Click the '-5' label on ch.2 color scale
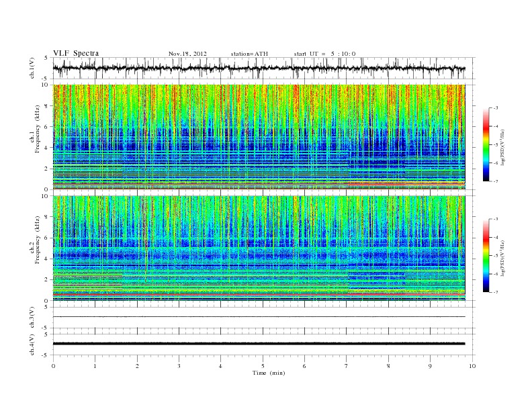 495,256
